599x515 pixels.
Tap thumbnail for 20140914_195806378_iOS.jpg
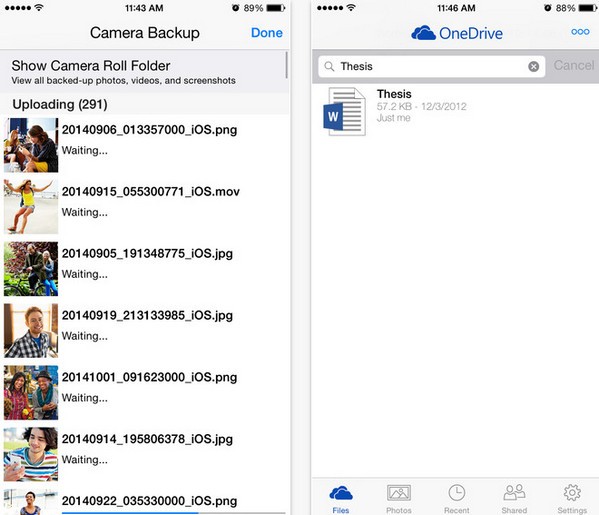pos(31,454)
